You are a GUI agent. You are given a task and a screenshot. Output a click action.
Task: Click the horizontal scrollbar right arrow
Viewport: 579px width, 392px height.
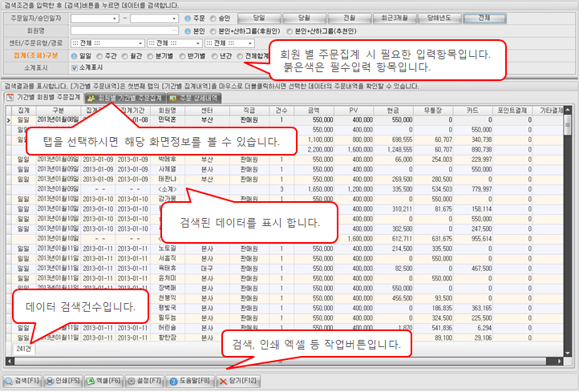pyautogui.click(x=560, y=361)
